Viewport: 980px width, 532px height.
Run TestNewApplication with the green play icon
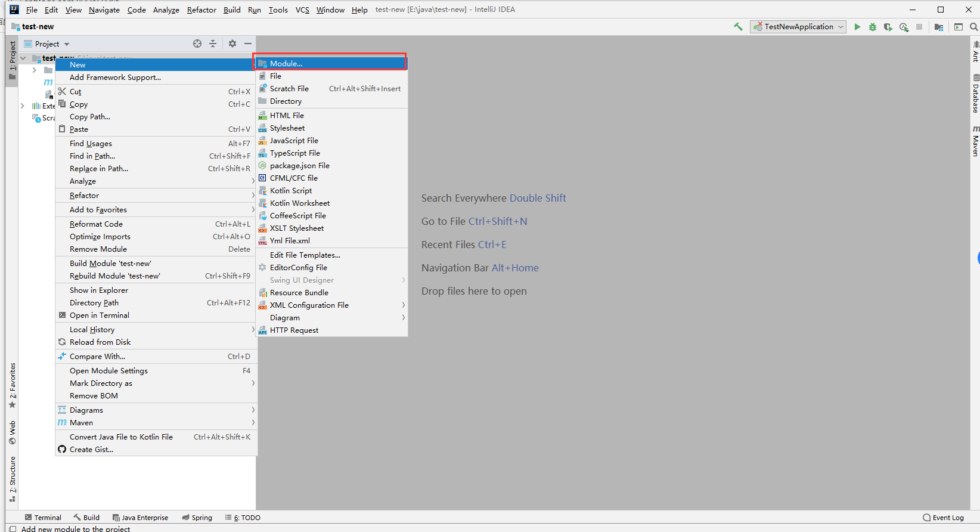click(857, 27)
